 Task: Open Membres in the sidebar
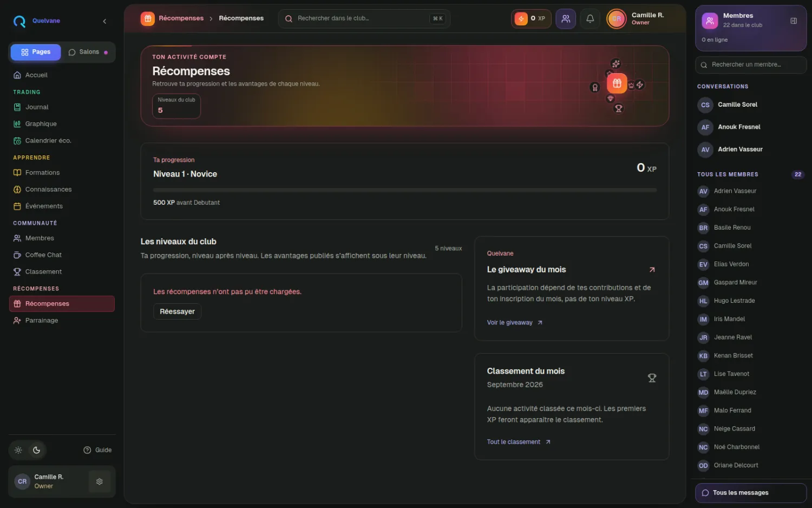pos(62,238)
